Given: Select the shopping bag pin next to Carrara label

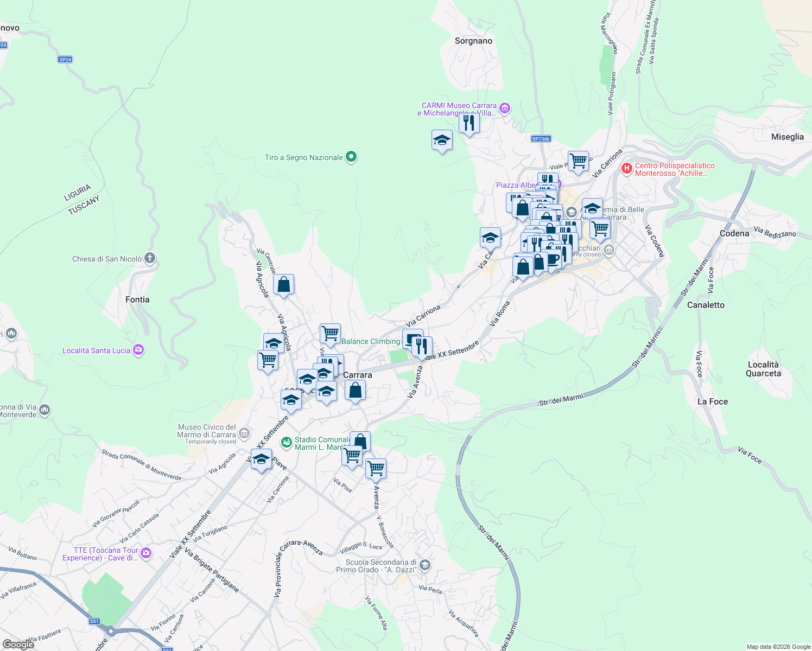Looking at the screenshot, I should point(356,391).
